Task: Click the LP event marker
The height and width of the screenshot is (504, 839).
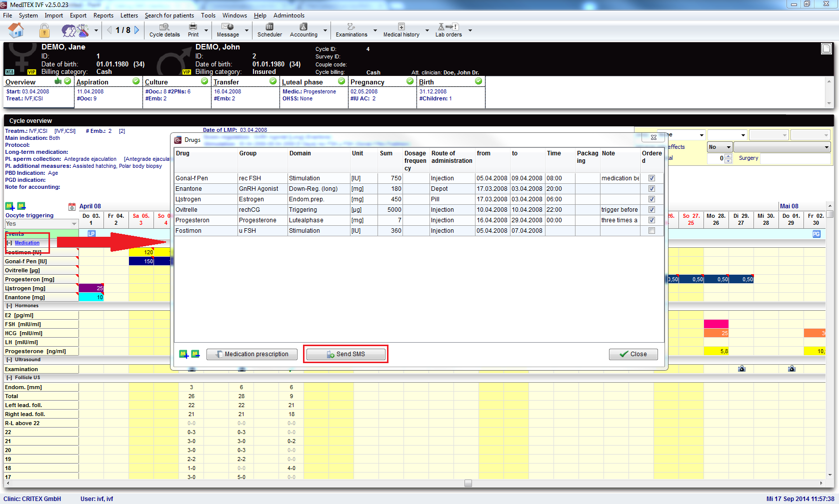Action: tap(91, 234)
